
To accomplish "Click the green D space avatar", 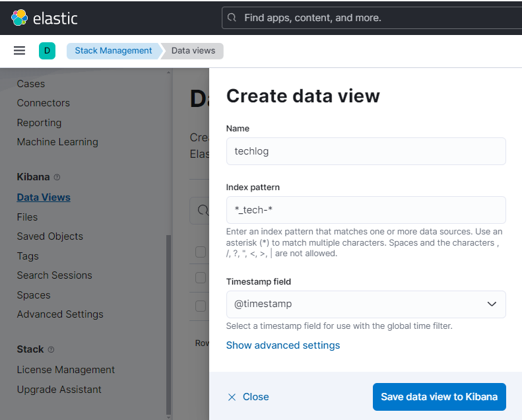I will click(48, 51).
